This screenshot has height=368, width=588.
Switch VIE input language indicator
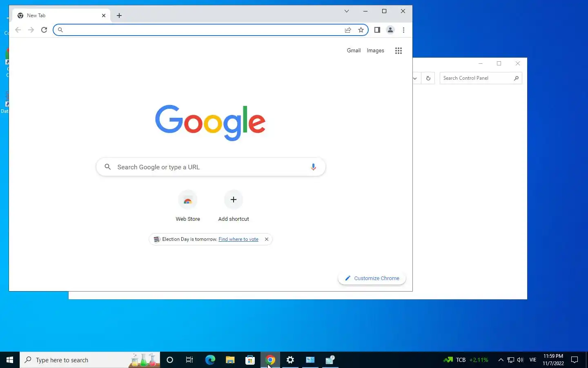[533, 360]
